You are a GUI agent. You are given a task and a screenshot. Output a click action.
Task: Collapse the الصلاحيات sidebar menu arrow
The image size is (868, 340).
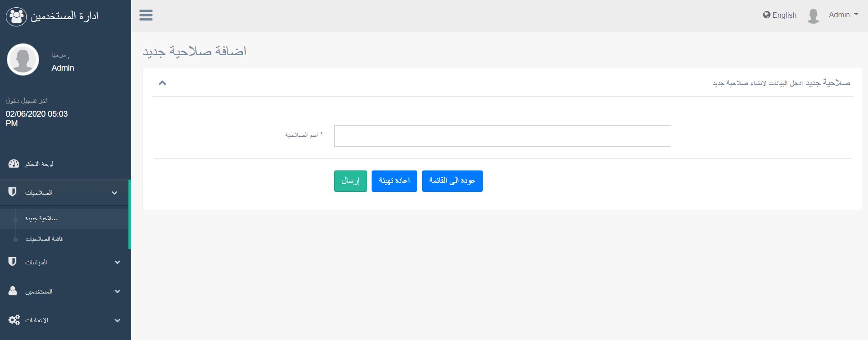(114, 193)
